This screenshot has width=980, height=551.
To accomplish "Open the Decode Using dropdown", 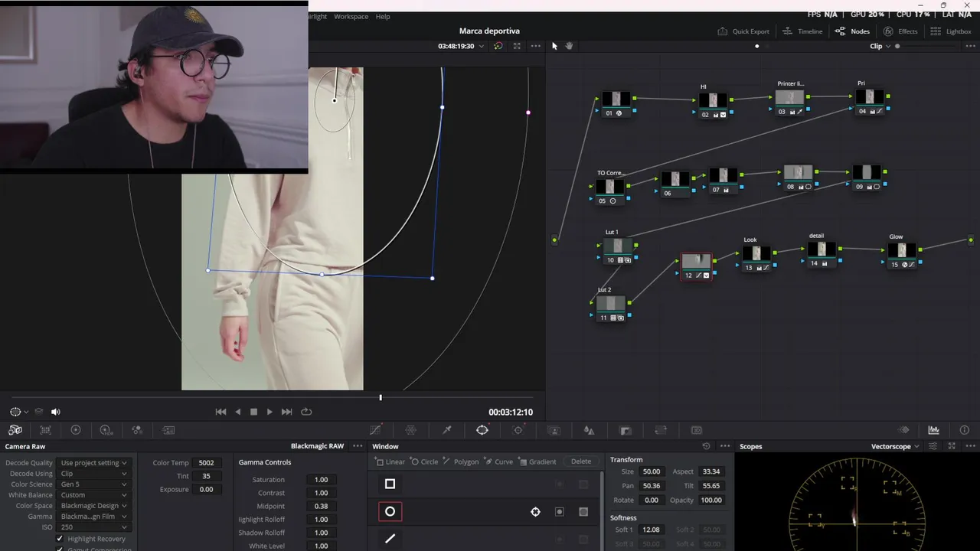I will pyautogui.click(x=93, y=474).
